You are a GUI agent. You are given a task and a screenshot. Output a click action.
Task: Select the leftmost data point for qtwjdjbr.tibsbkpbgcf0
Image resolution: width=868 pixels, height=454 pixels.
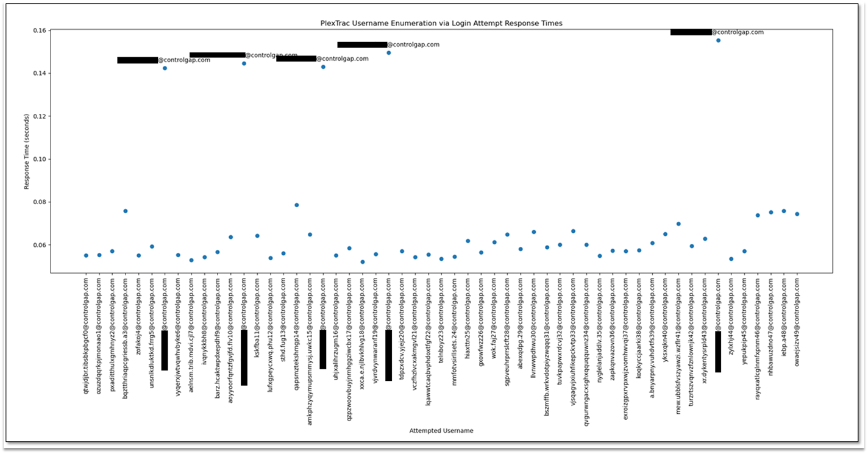pyautogui.click(x=85, y=255)
